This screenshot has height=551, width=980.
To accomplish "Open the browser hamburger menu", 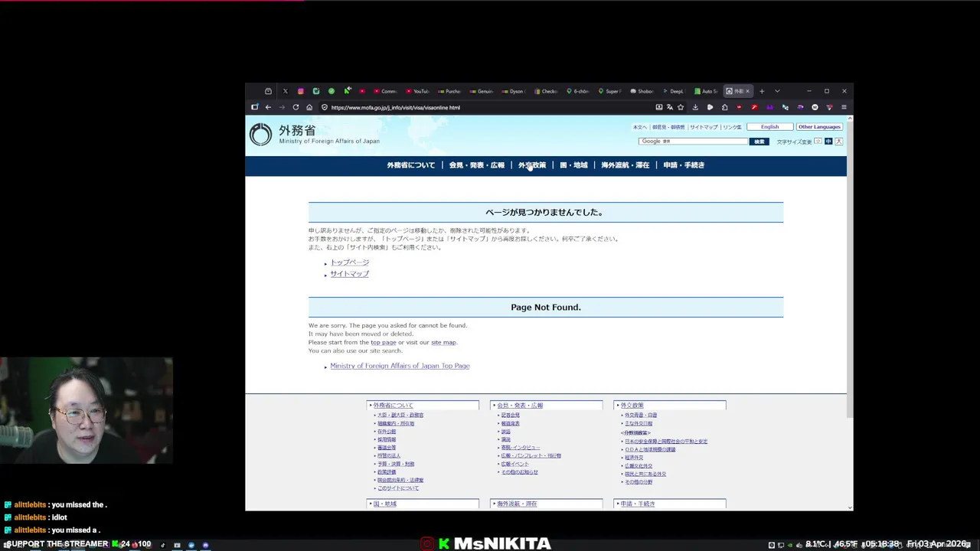I will click(x=844, y=107).
